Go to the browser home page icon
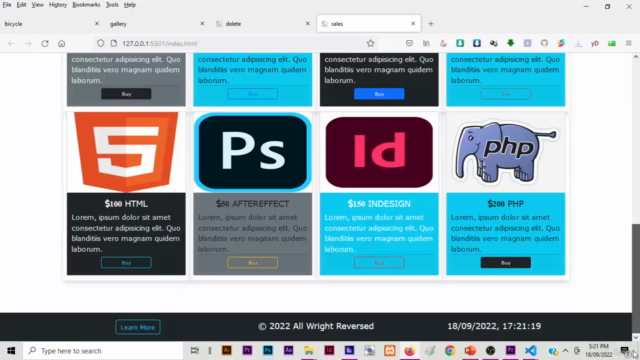The width and height of the screenshot is (640, 360). (x=62, y=43)
